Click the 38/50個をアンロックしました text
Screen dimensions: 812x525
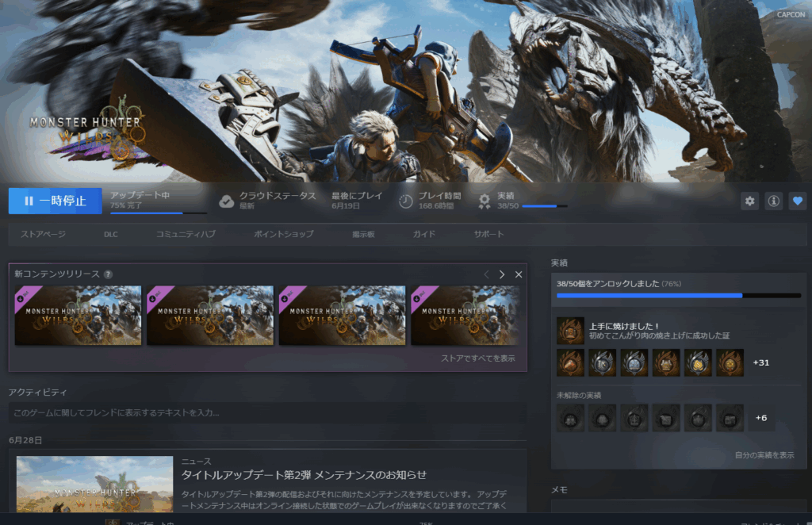coord(608,284)
